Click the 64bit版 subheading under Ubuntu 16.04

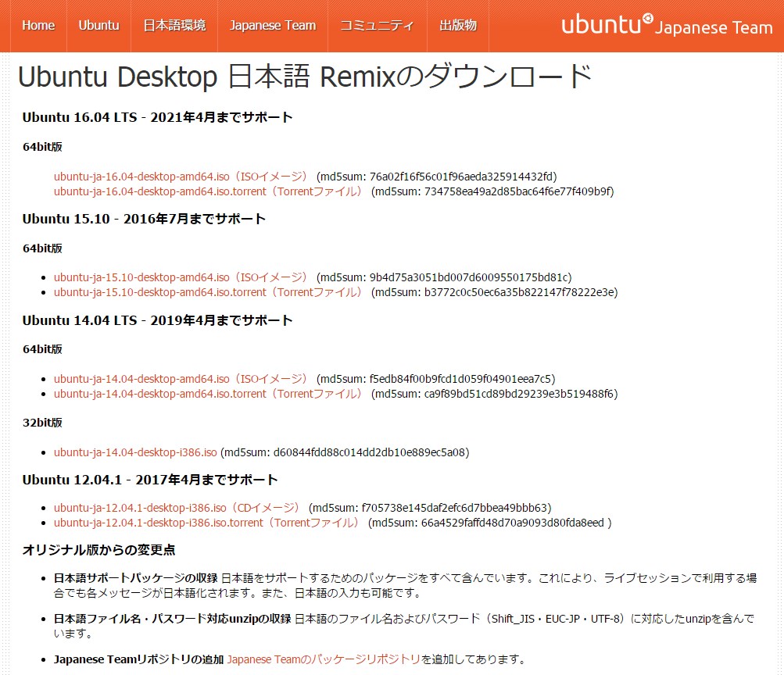42,147
